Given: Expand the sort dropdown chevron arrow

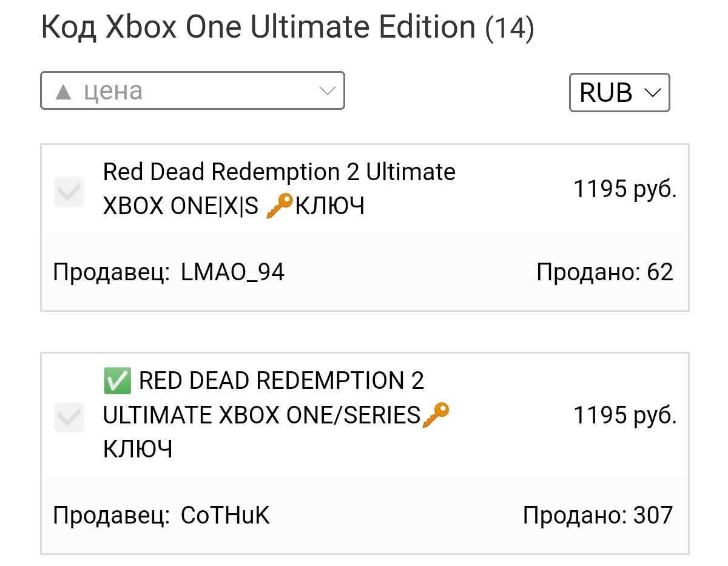Looking at the screenshot, I should (327, 91).
